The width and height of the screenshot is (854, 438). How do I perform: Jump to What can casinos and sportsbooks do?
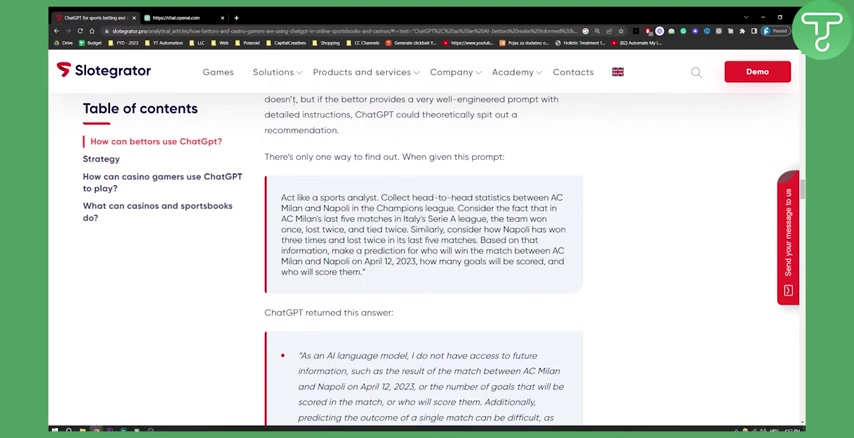point(157,212)
